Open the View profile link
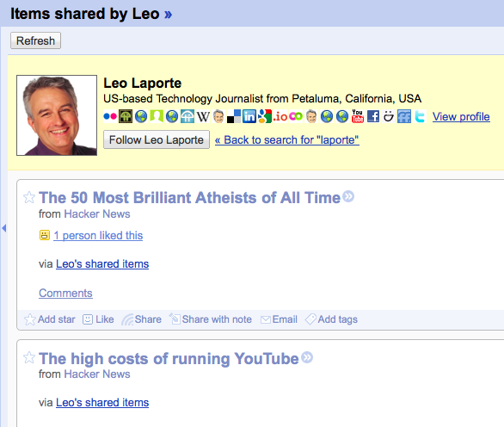The image size is (504, 427). tap(461, 116)
